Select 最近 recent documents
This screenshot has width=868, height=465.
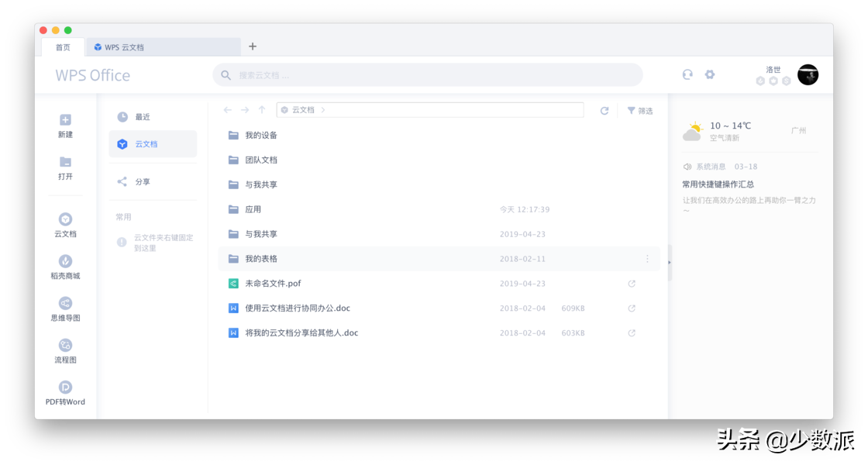(x=153, y=117)
